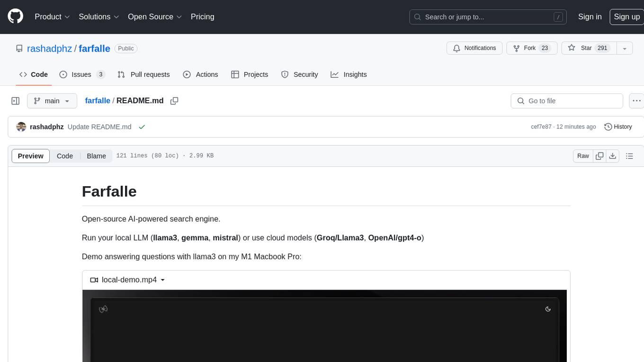This screenshot has width=644, height=362.
Task: Open the Projects tab
Action: (250, 74)
